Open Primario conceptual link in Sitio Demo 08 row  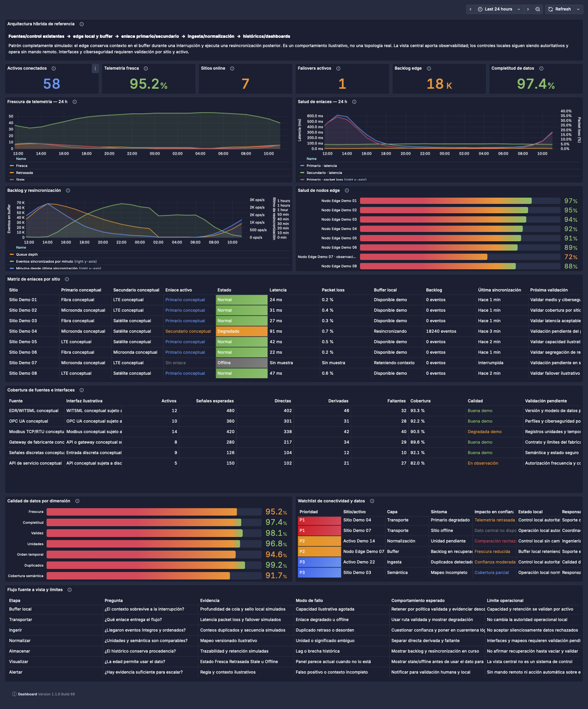[x=185, y=374]
